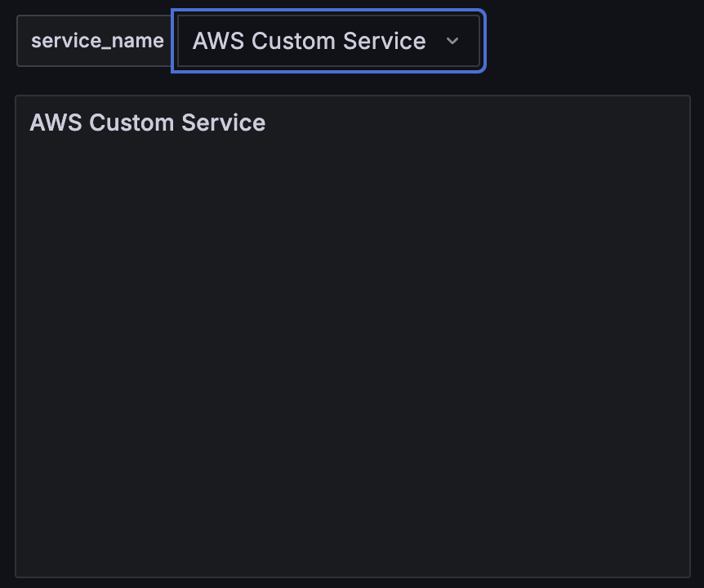Click the chevron arrow in service_name dropdown
Viewport: 704px width, 588px height.
click(x=452, y=41)
